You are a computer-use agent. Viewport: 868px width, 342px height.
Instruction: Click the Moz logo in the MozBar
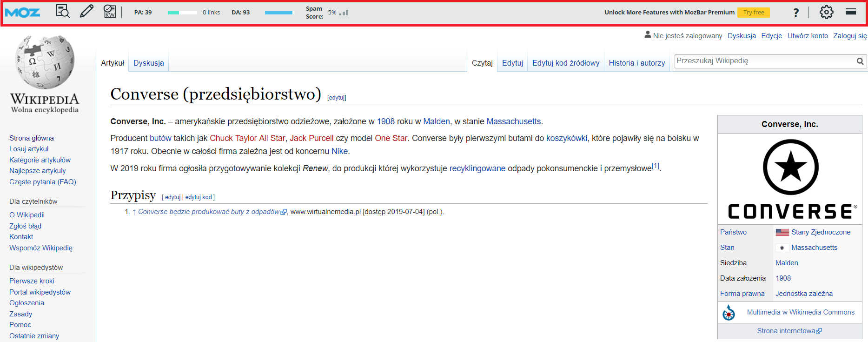pos(22,13)
